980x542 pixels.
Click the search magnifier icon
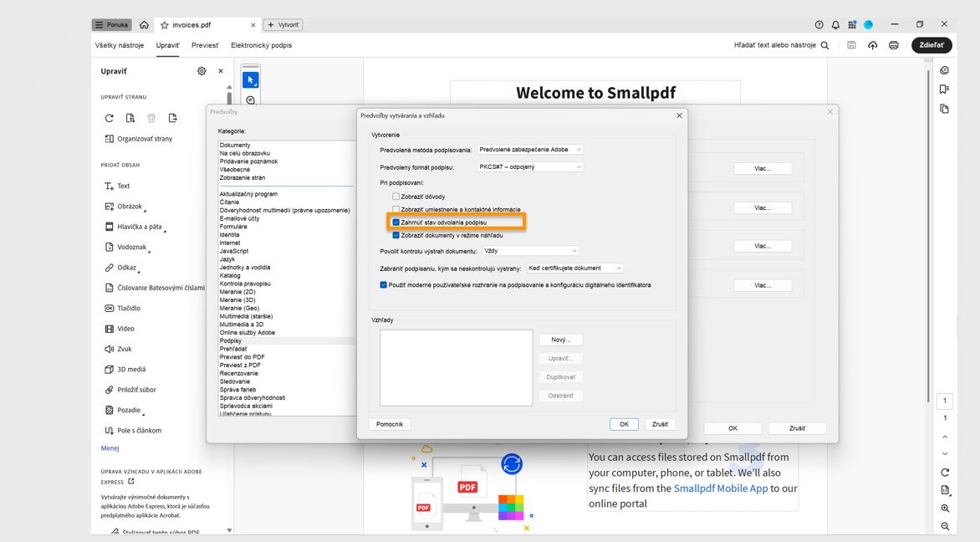click(x=825, y=45)
